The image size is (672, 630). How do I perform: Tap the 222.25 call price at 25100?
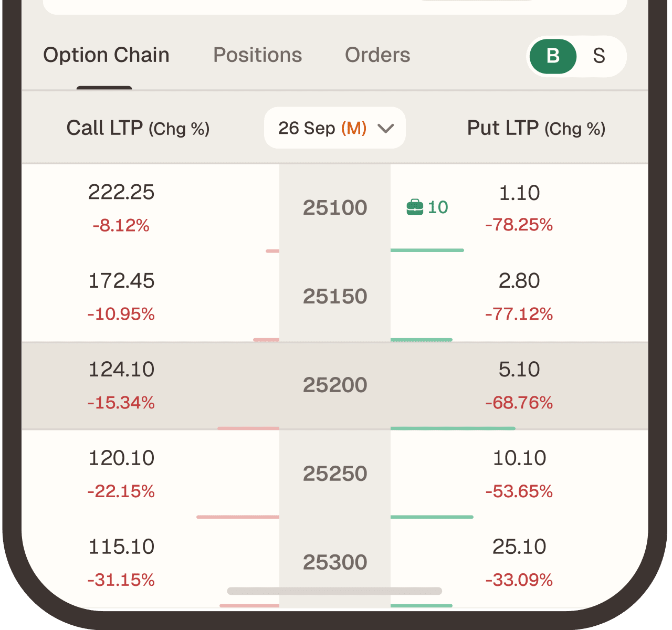pos(121,193)
